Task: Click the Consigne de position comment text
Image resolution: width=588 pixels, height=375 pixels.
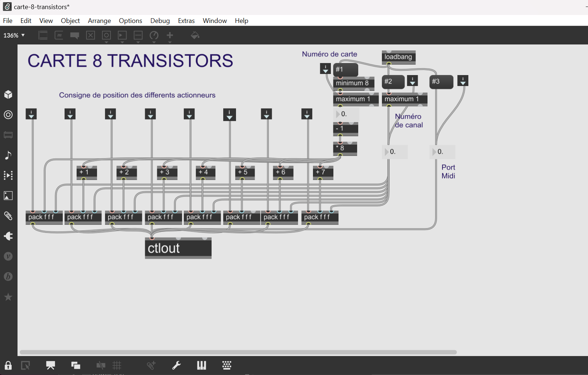Action: (137, 95)
